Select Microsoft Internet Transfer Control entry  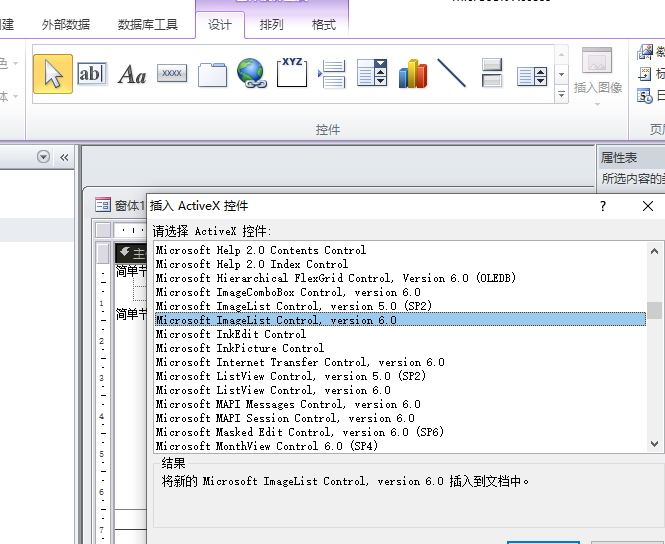coord(300,362)
